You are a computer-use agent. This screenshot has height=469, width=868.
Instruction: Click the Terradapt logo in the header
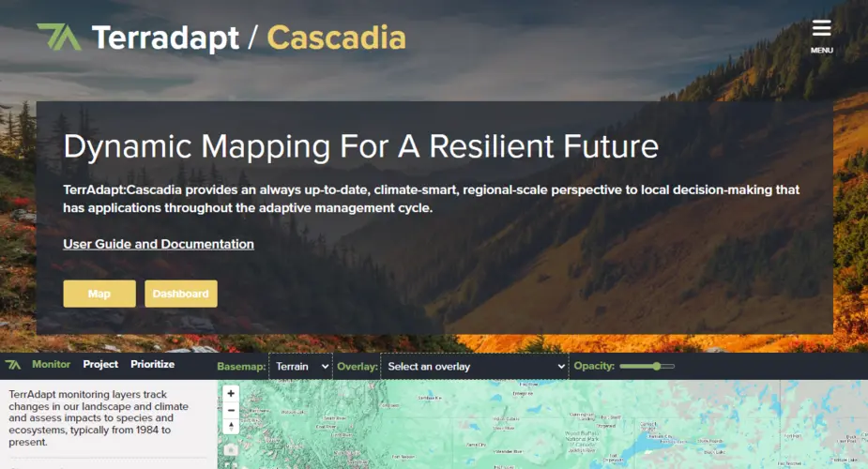59,38
